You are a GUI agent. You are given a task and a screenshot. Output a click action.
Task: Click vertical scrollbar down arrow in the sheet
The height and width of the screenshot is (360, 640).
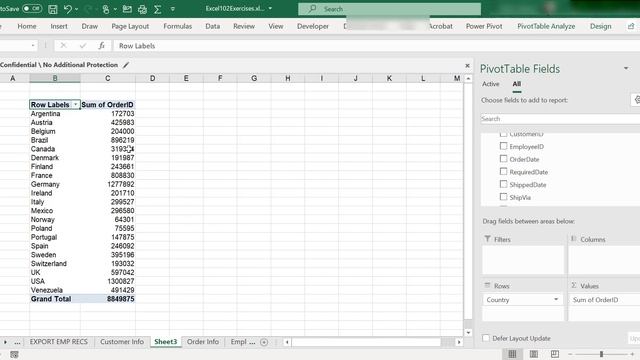click(x=468, y=333)
